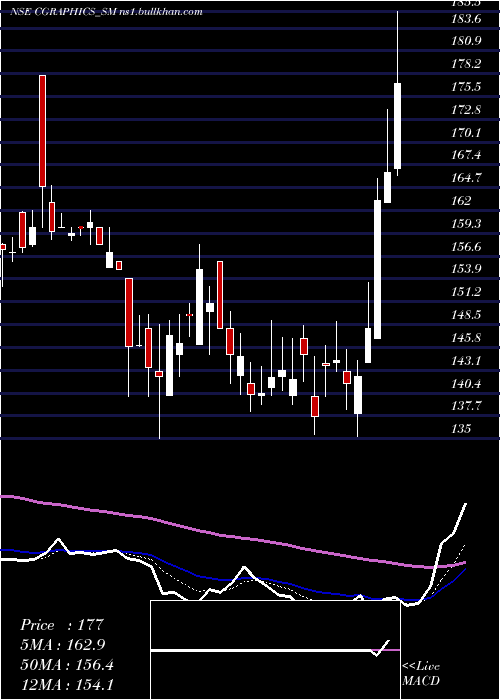Click the 148.5 price axis label
This screenshot has height=700, width=500.
466,316
